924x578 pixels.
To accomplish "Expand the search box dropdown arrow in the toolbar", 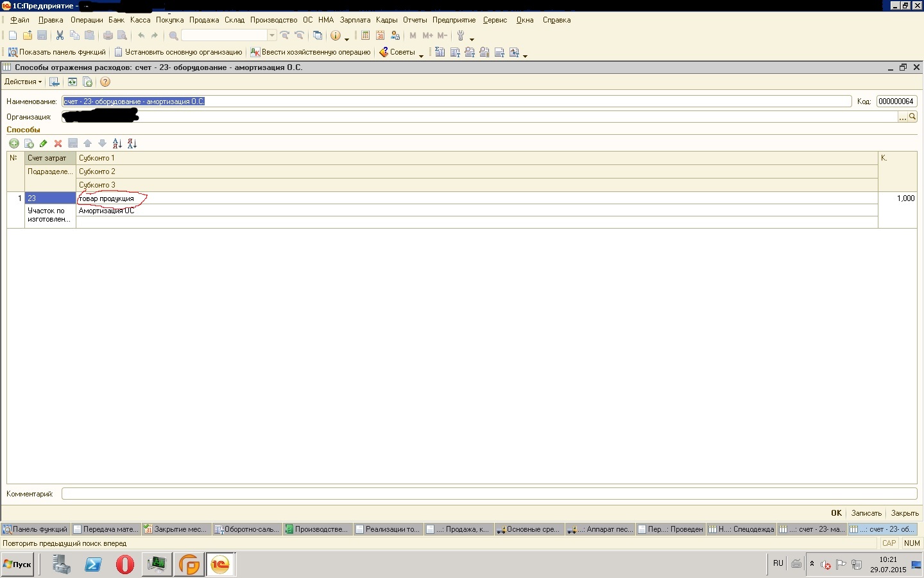I will point(272,35).
